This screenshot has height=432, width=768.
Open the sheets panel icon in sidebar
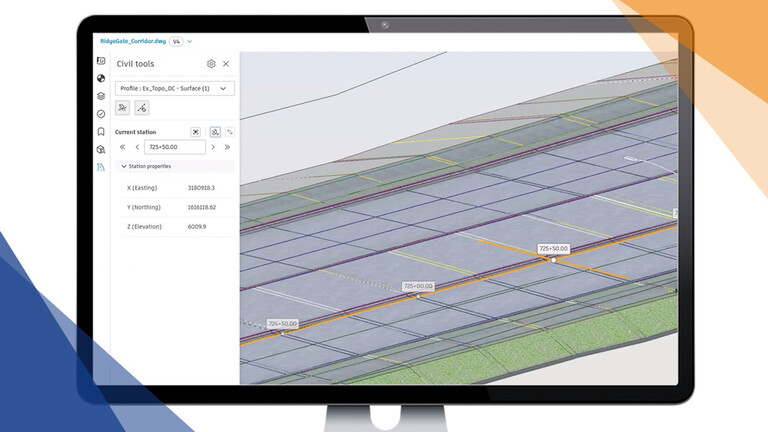(101, 60)
